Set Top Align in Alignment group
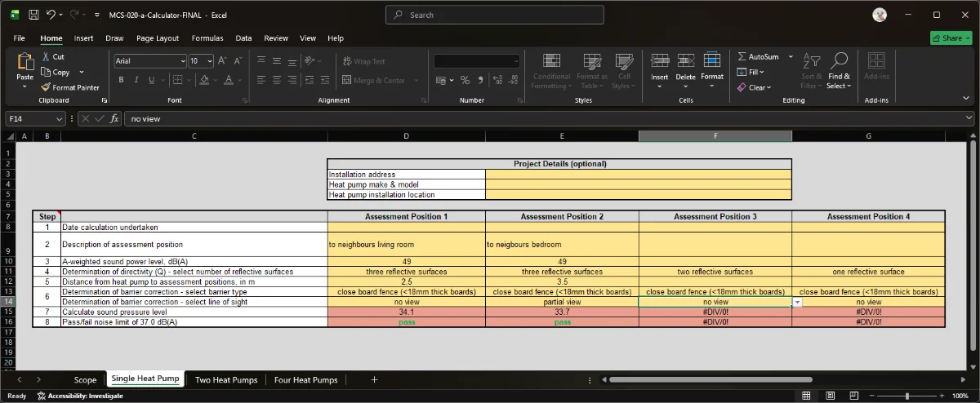 (x=261, y=61)
